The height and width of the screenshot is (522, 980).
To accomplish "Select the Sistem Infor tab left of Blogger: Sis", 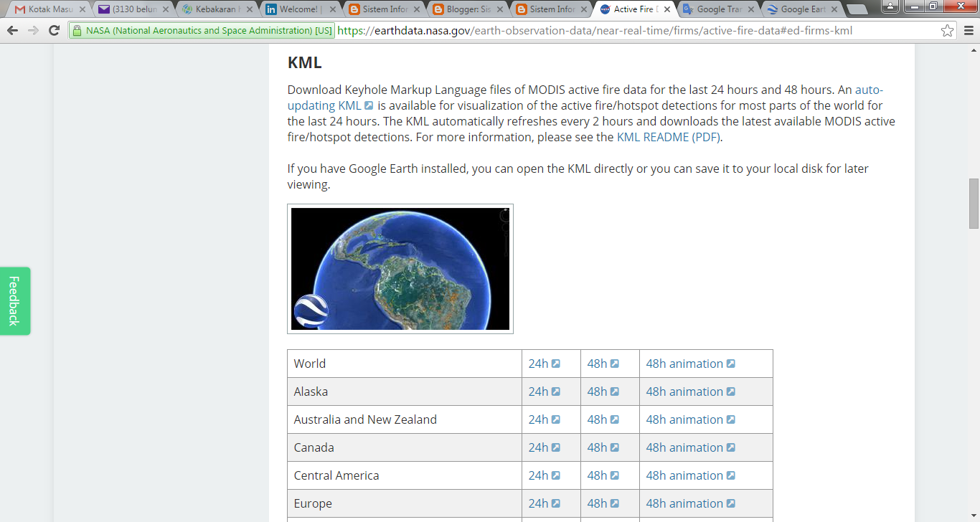I will tap(383, 10).
